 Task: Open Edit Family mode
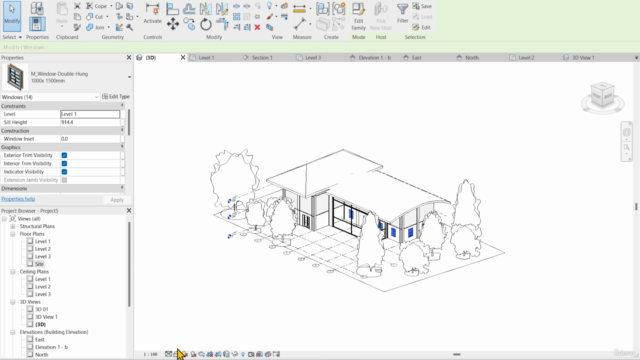point(358,16)
